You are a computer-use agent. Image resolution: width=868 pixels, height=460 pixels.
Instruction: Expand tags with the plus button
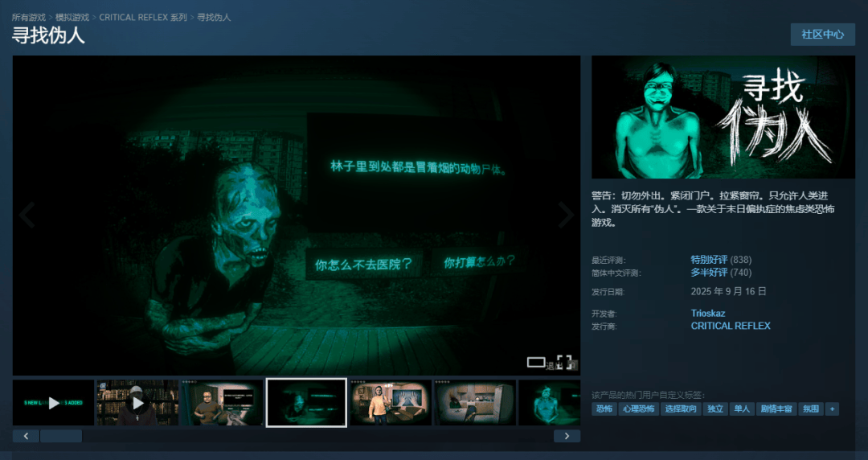coord(832,409)
